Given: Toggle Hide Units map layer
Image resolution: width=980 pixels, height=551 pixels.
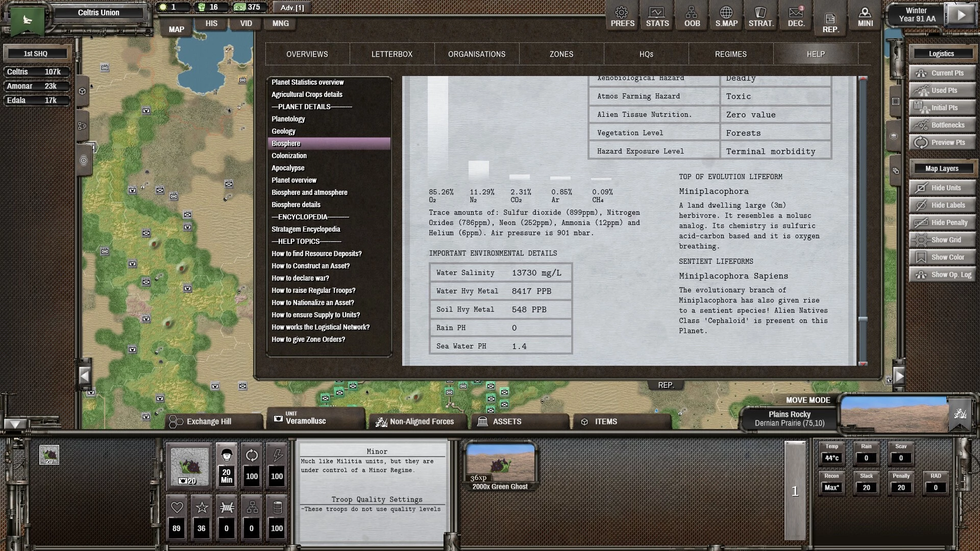Looking at the screenshot, I should pyautogui.click(x=942, y=188).
